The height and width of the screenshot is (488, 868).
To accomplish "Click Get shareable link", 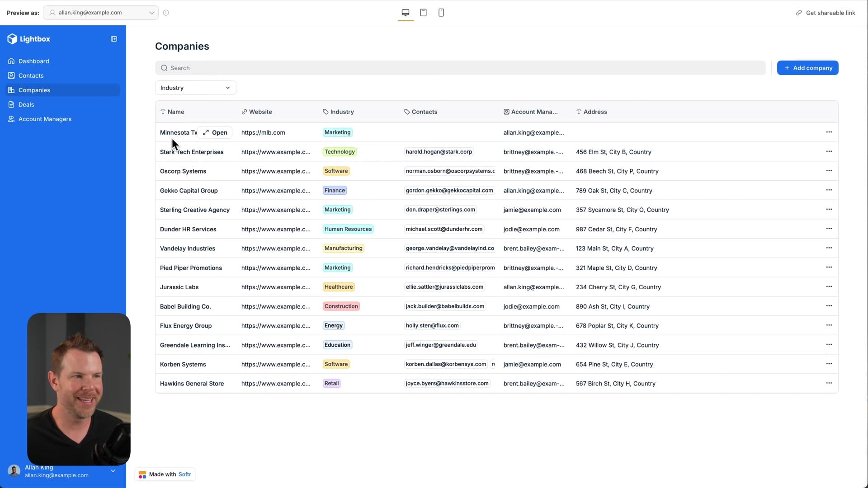I will tap(826, 13).
